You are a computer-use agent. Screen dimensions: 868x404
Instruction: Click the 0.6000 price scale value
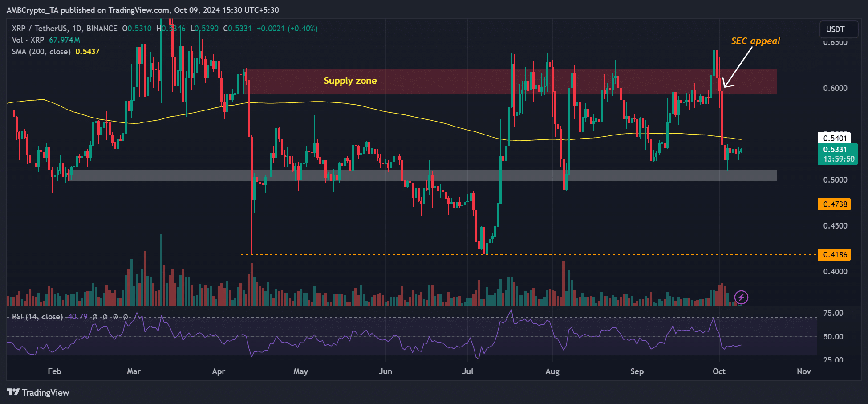tap(836, 88)
